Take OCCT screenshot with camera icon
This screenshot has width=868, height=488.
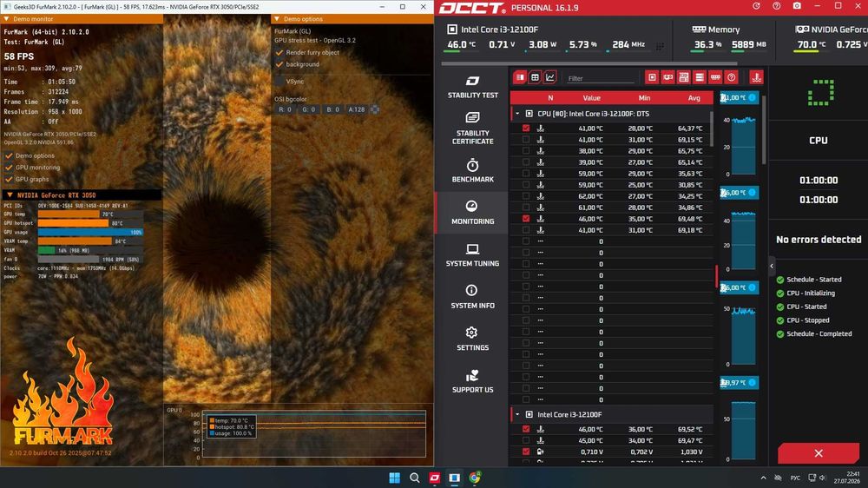pyautogui.click(x=797, y=6)
